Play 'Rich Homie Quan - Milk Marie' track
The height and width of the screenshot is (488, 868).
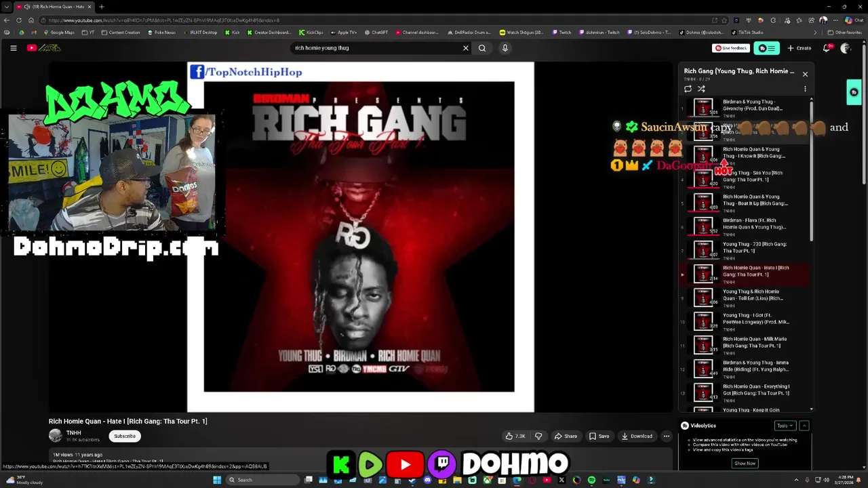click(745, 345)
